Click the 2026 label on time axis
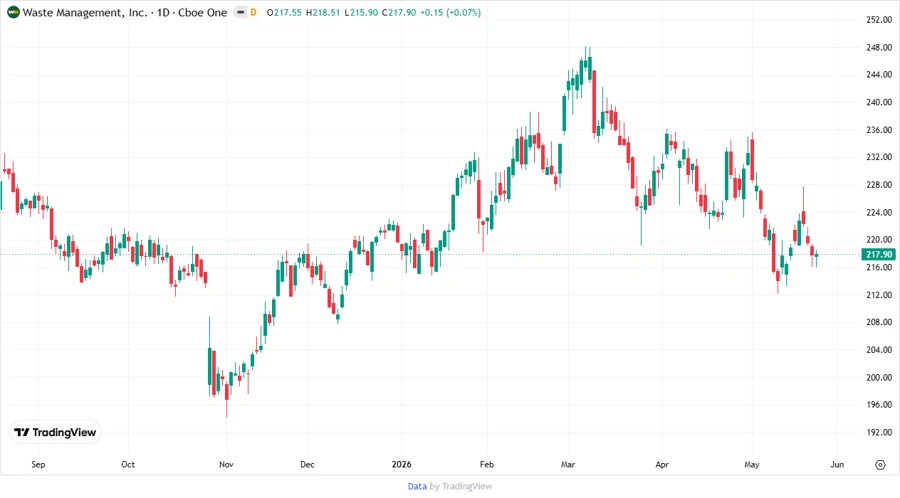 pos(402,464)
